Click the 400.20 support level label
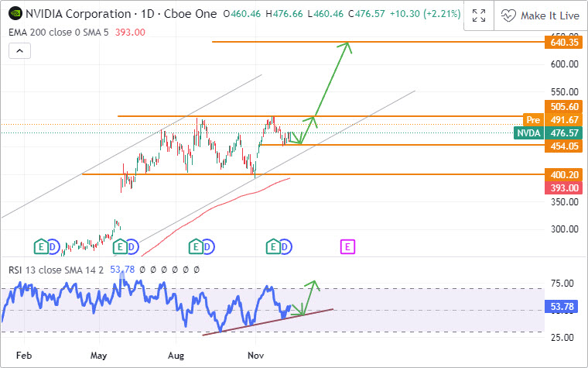Viewport: 588px width, 368px height. pos(564,175)
